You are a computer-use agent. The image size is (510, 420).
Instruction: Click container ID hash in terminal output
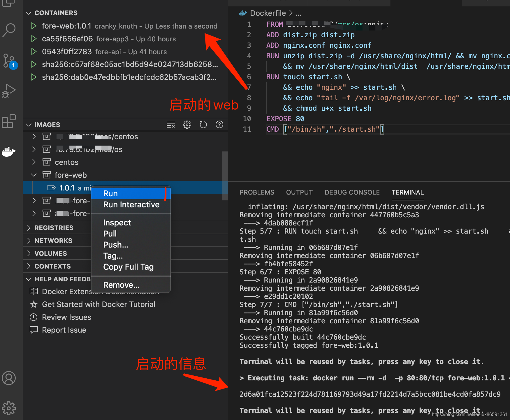click(370, 394)
